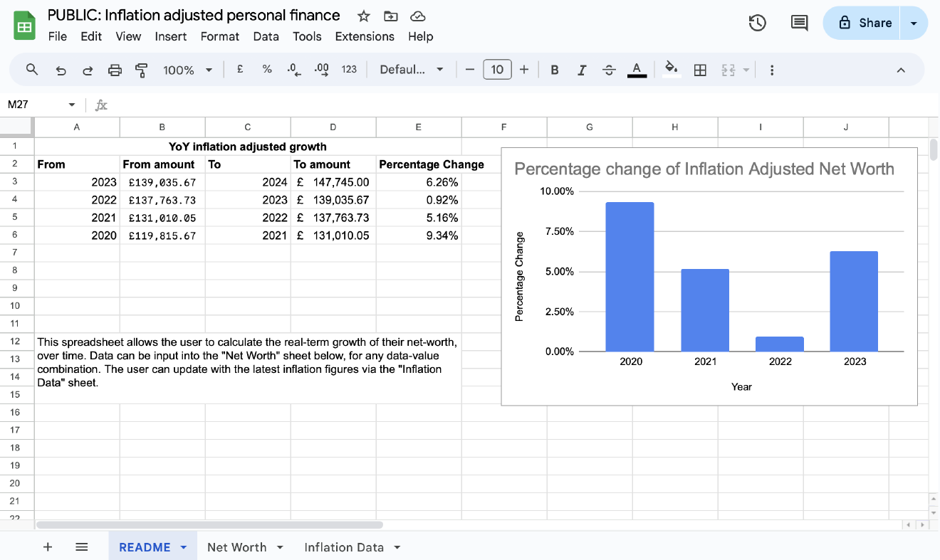Expand the 100% zoom dropdown

pos(188,70)
